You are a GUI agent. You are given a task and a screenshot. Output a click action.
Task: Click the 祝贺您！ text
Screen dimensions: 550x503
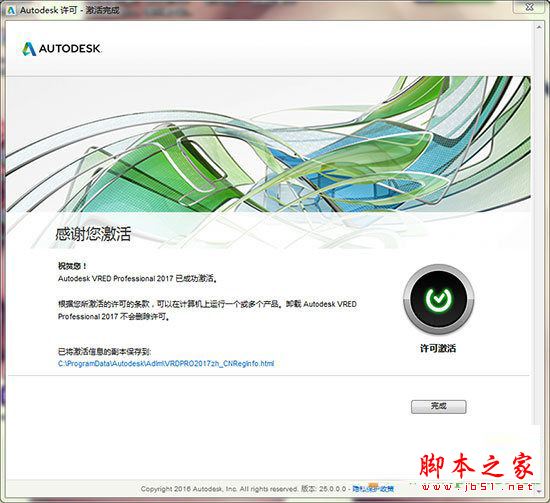click(x=72, y=266)
